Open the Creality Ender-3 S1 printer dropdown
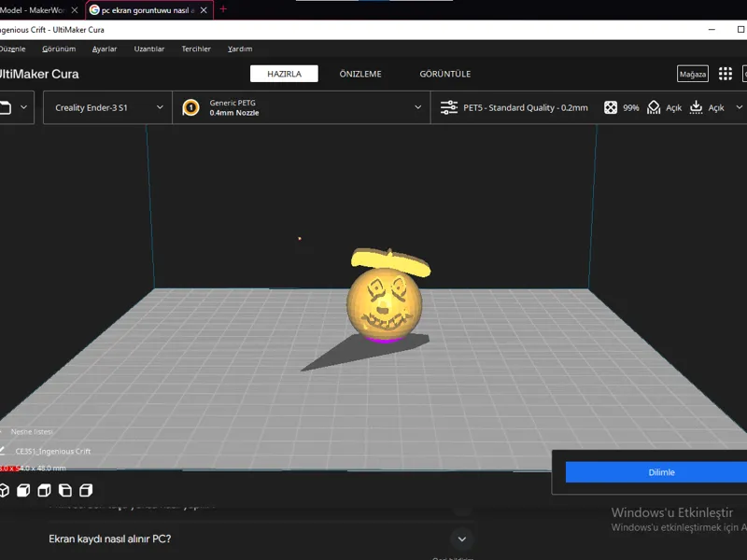747x560 pixels. [x=107, y=107]
